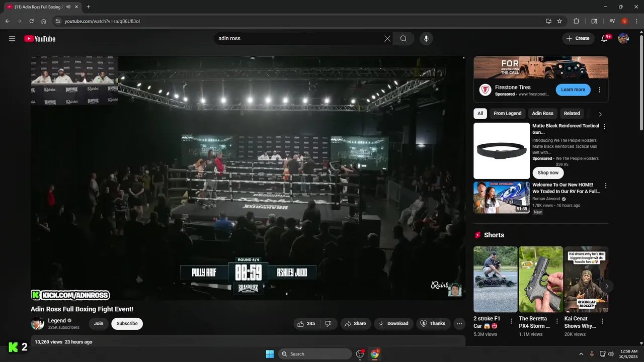Subscribe to the Legend channel
The height and width of the screenshot is (362, 644).
click(127, 324)
